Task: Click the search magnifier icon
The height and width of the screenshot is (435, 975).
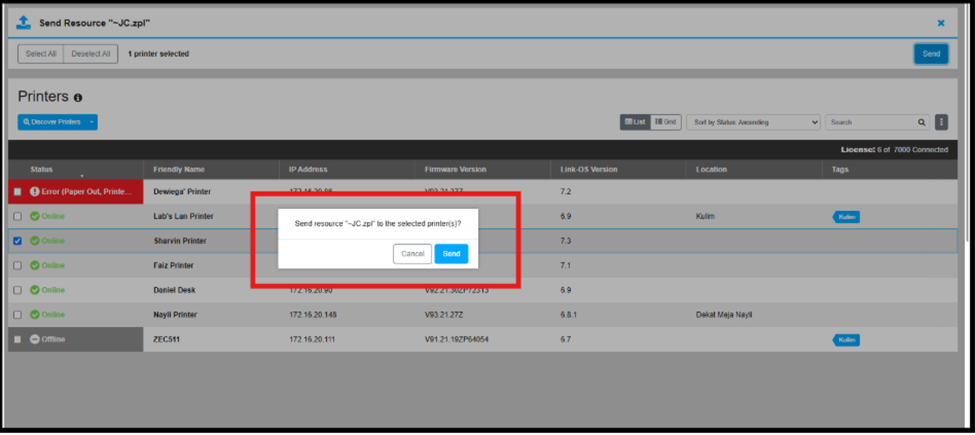Action: [922, 122]
